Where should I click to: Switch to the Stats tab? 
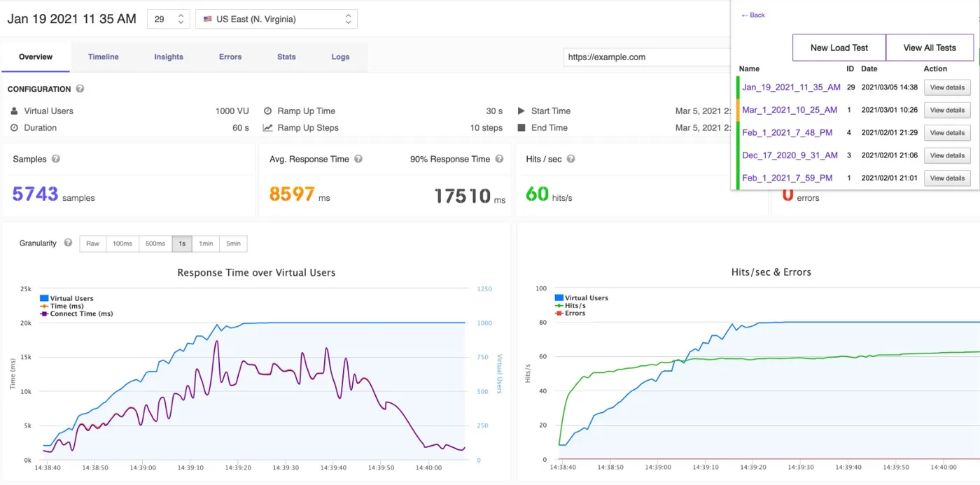[286, 57]
